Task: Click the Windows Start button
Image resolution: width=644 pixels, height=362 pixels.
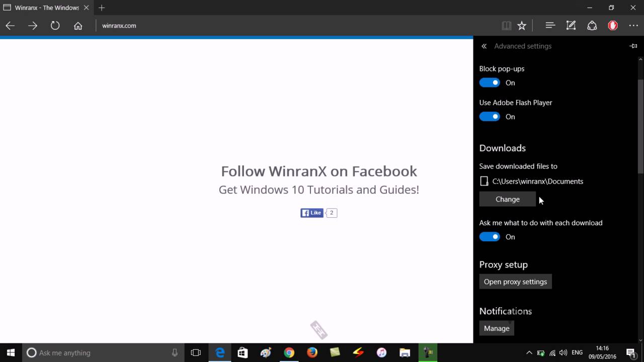Action: click(x=11, y=352)
